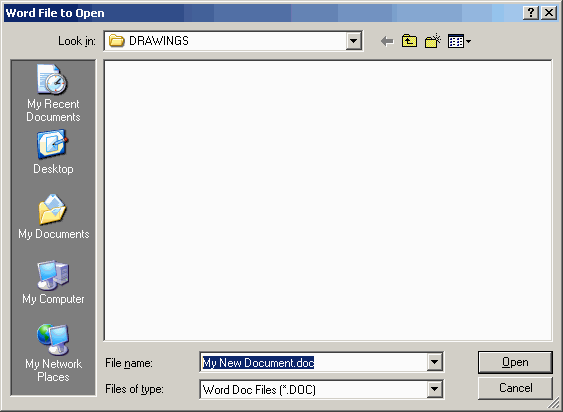
Task: Expand the File name dropdown arrow
Action: [434, 362]
